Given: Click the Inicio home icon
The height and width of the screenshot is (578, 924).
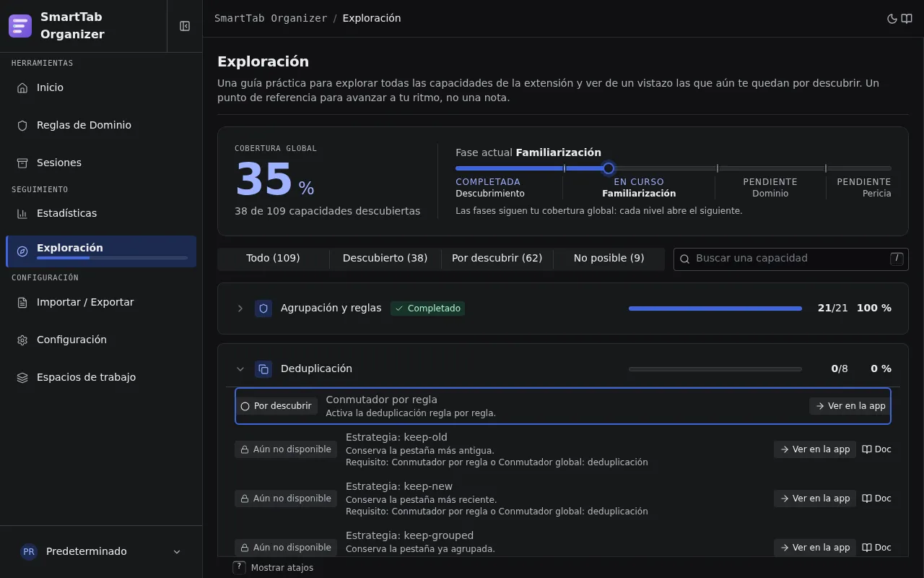Looking at the screenshot, I should [x=22, y=87].
